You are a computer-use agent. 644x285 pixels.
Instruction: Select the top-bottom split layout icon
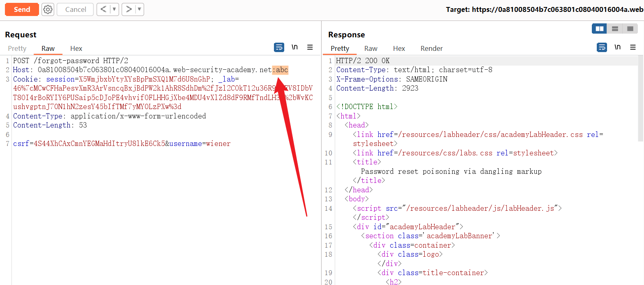[x=615, y=29]
